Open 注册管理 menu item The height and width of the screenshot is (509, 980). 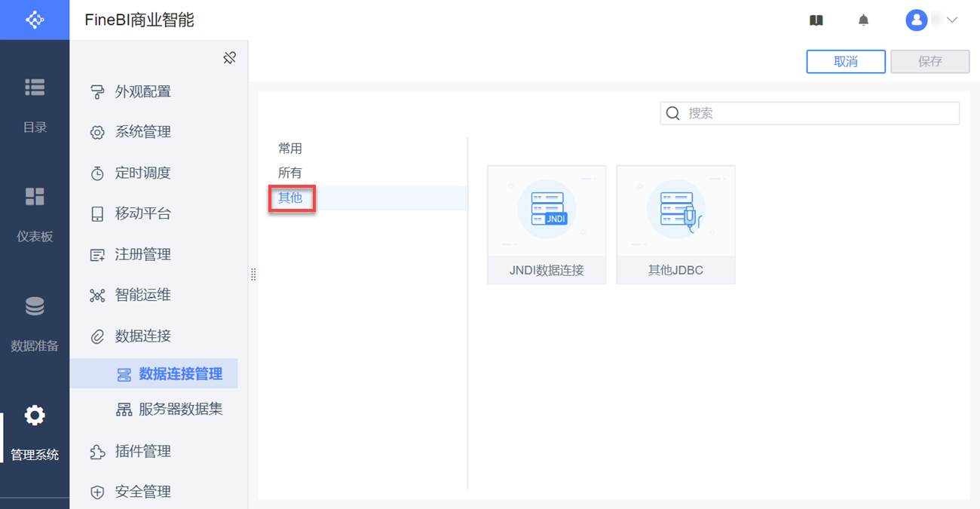154,254
